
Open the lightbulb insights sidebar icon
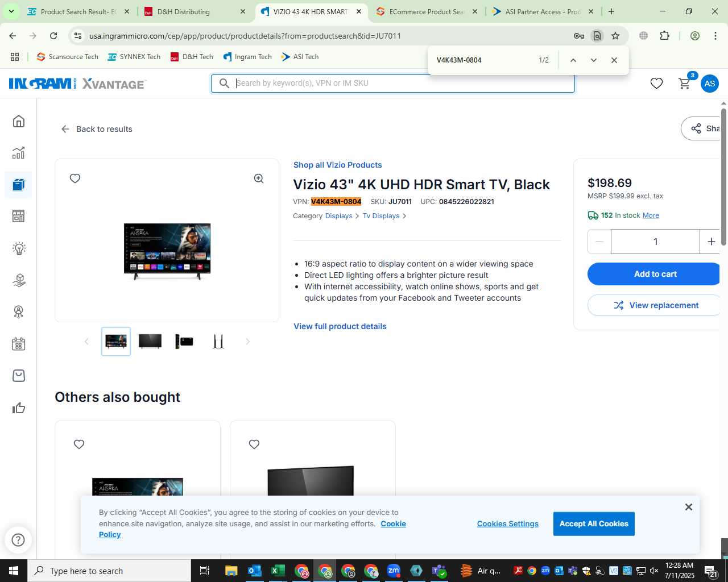(19, 248)
